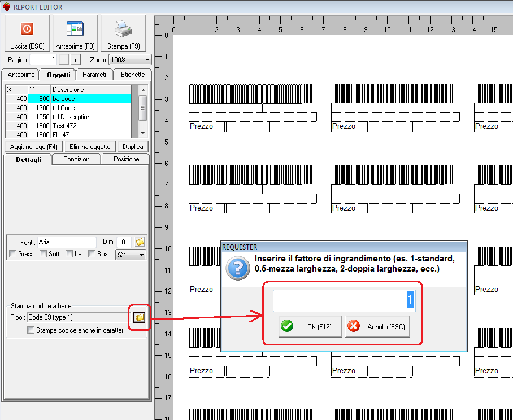This screenshot has width=513, height=420.
Task: Open barcode type folder icon beside Tipo
Action: tap(140, 317)
